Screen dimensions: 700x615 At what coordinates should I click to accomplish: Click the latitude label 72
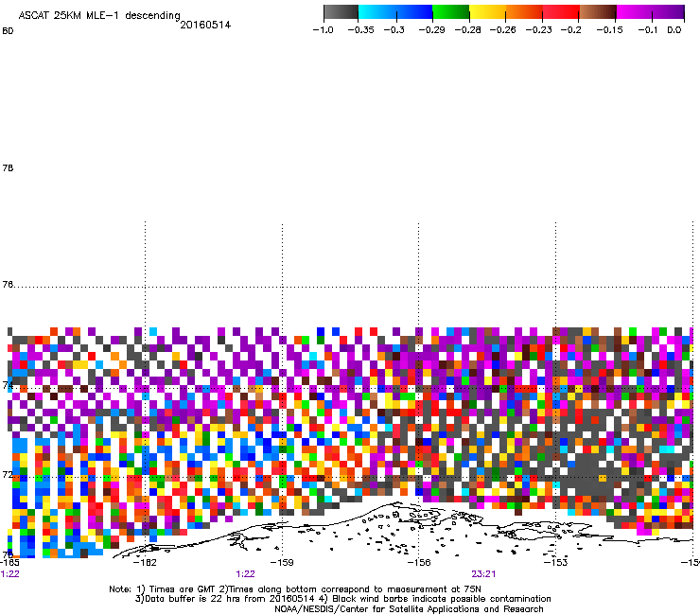point(8,475)
